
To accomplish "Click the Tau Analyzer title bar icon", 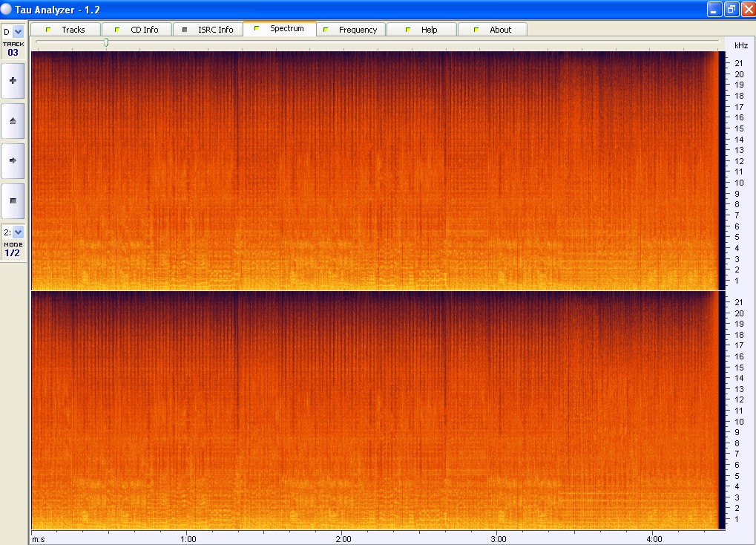I will [x=7, y=9].
